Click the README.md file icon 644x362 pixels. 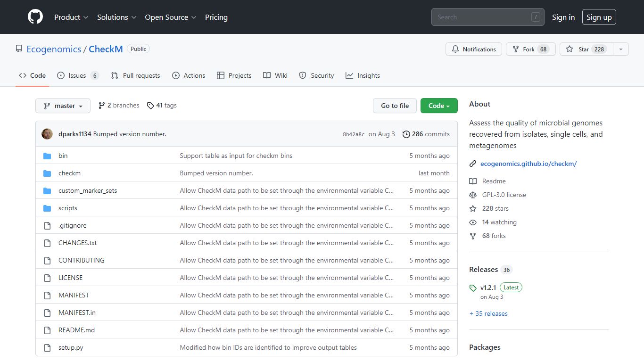(x=47, y=330)
